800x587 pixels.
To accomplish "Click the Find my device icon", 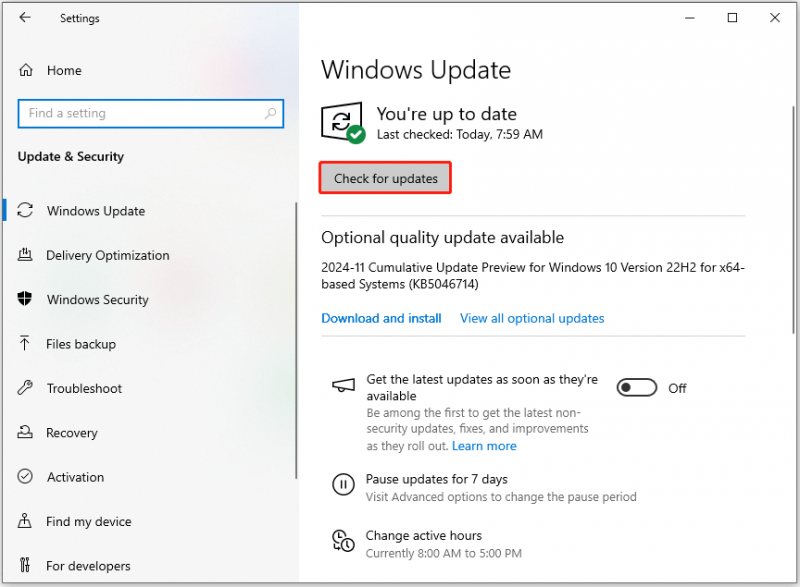I will [24, 521].
